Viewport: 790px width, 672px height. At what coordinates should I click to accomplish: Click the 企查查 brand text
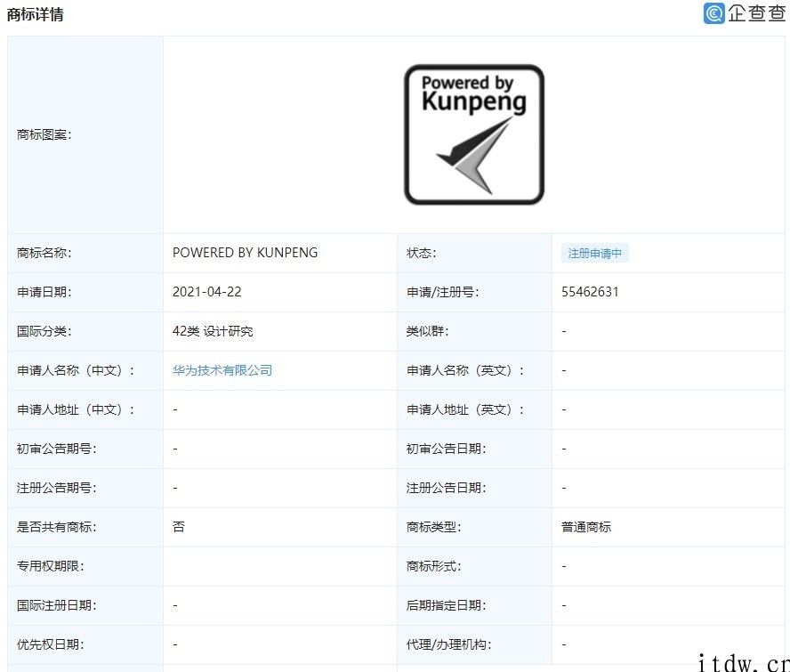756,13
